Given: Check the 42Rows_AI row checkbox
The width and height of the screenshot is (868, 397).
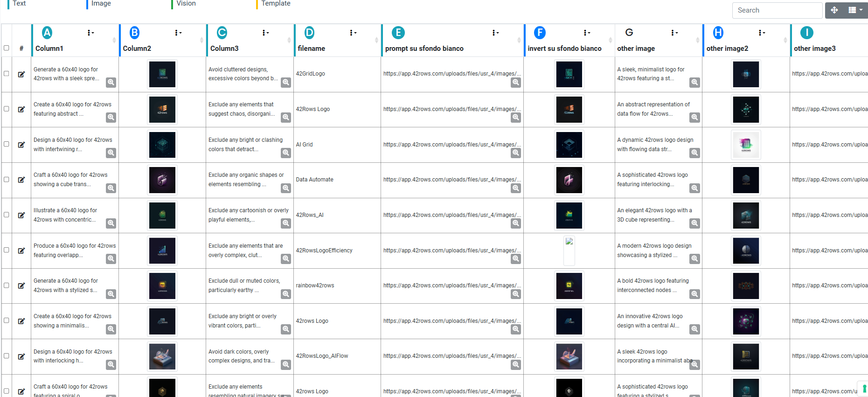Looking at the screenshot, I should pos(7,215).
